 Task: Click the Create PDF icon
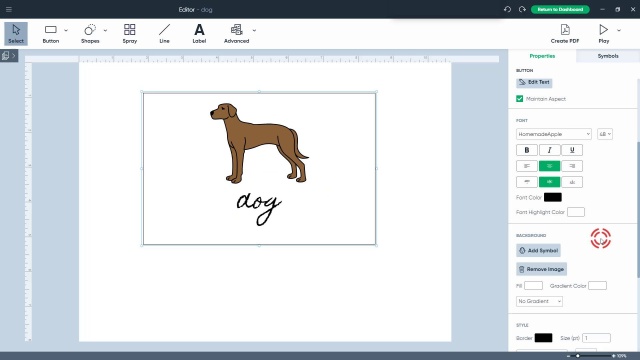tap(565, 33)
